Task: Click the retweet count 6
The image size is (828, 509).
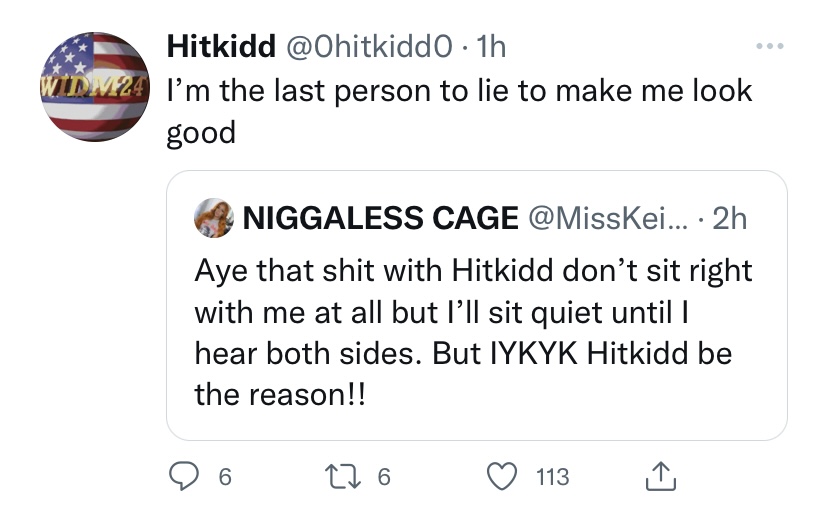Action: [x=384, y=477]
